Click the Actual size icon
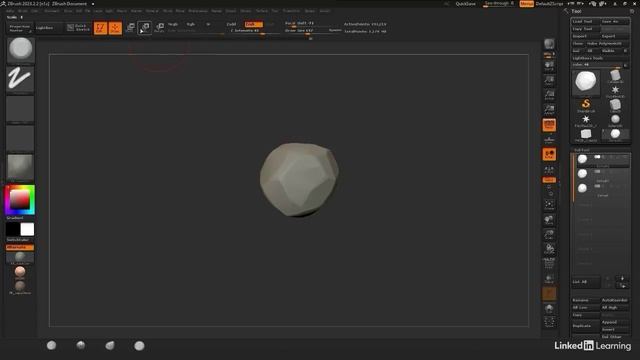640x360 pixels. 549,95
